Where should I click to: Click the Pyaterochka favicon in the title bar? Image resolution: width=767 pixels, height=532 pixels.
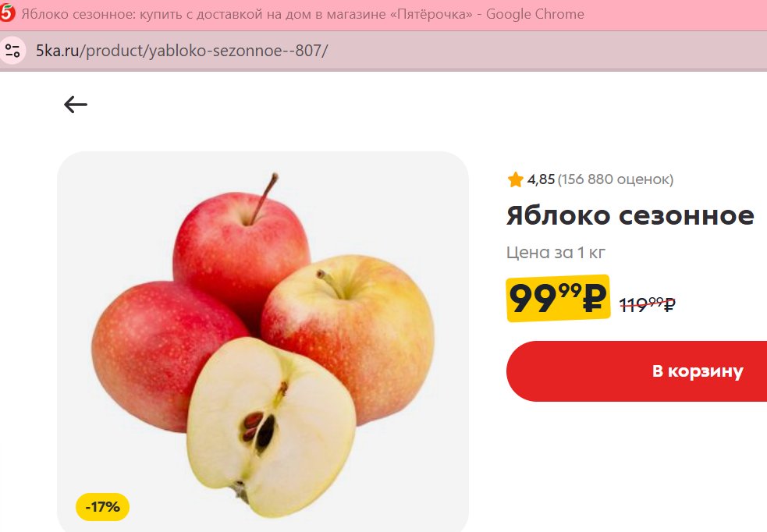click(x=7, y=12)
